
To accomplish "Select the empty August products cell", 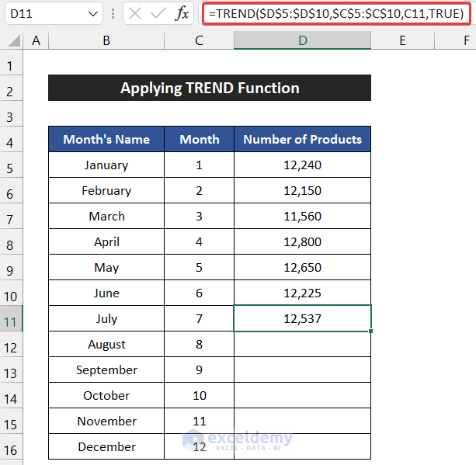I will coord(302,344).
